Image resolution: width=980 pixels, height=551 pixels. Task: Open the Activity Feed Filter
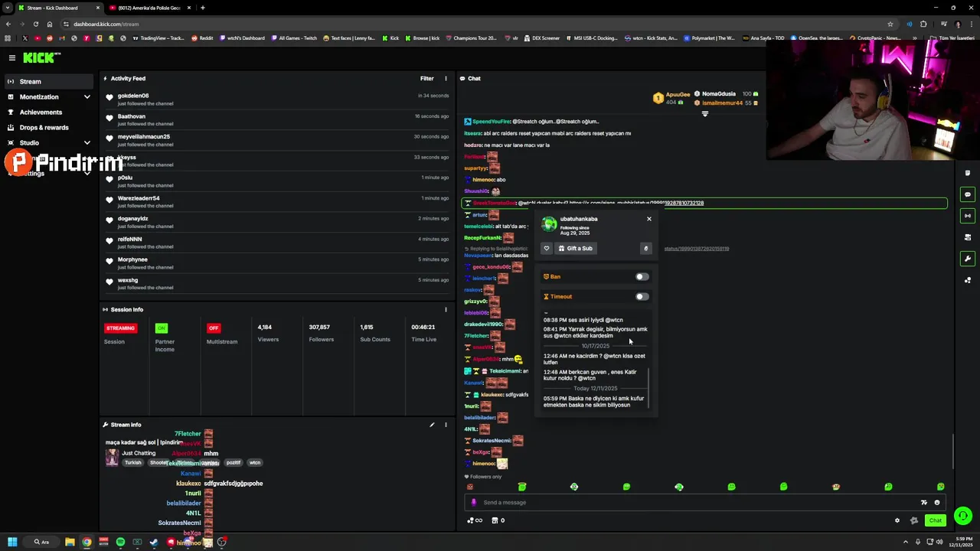pos(427,78)
